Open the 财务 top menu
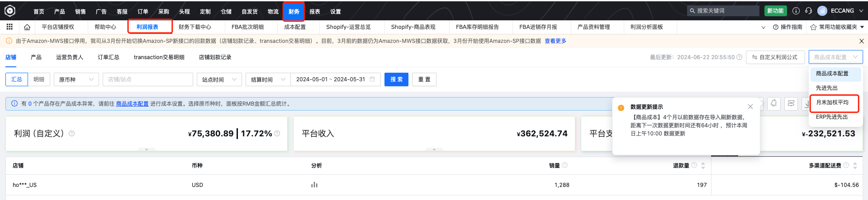 (x=294, y=11)
